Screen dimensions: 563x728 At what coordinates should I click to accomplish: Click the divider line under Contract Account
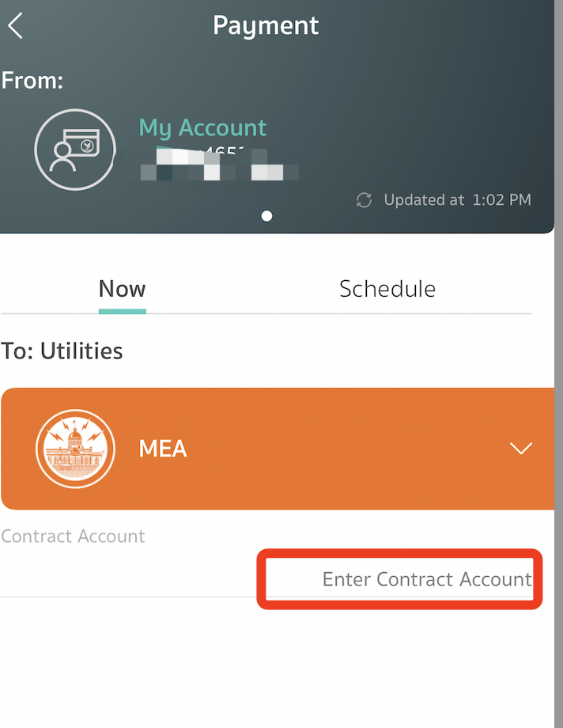pos(127,597)
